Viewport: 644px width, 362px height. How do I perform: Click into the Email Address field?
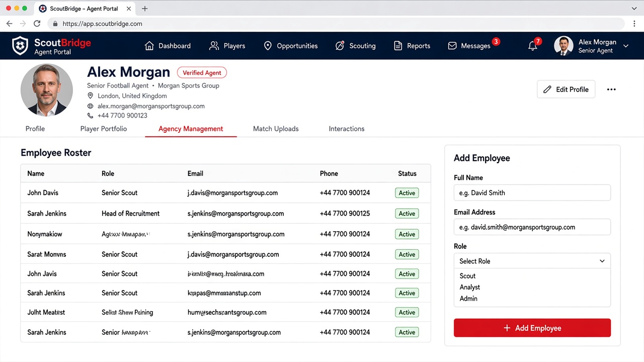(x=532, y=227)
